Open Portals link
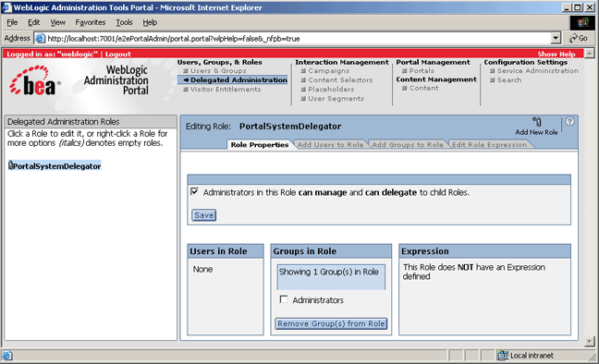This screenshot has width=599, height=364. click(x=422, y=70)
